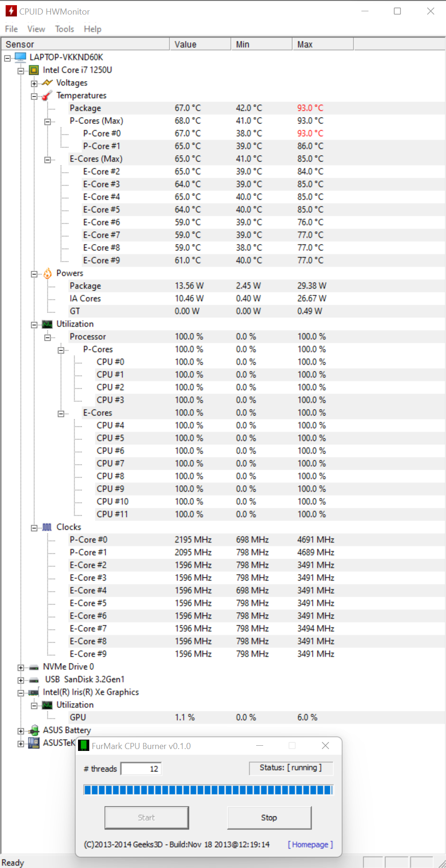
Task: Expand the NVMe Drive 0 node
Action: point(21,667)
